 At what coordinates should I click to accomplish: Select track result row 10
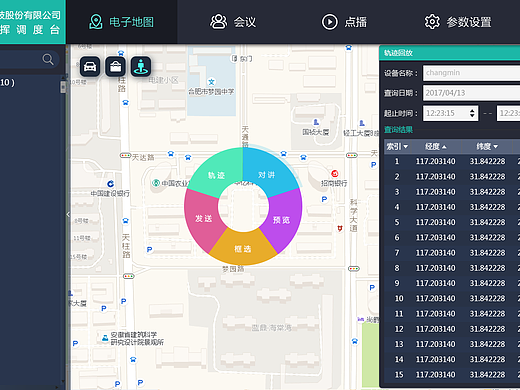(452, 298)
